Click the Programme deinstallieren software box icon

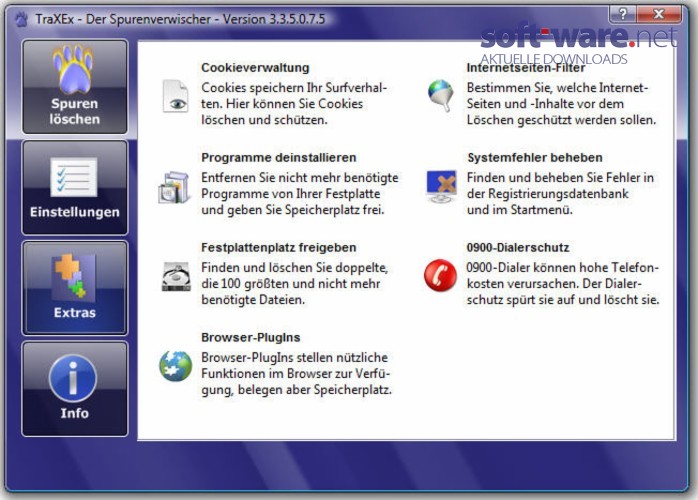(x=174, y=187)
